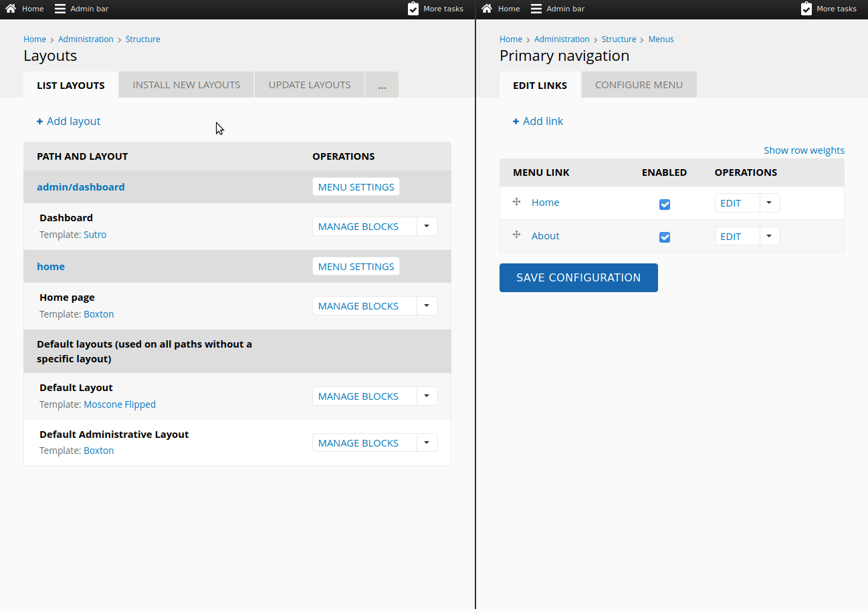Viewport: 868px width, 609px height.
Task: Grab the drag handle icon beside Home link
Action: click(516, 202)
